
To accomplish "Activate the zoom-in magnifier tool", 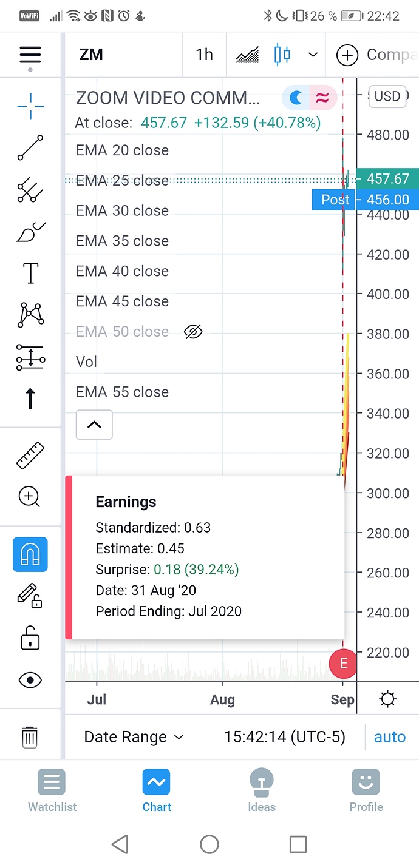I will coord(30,497).
